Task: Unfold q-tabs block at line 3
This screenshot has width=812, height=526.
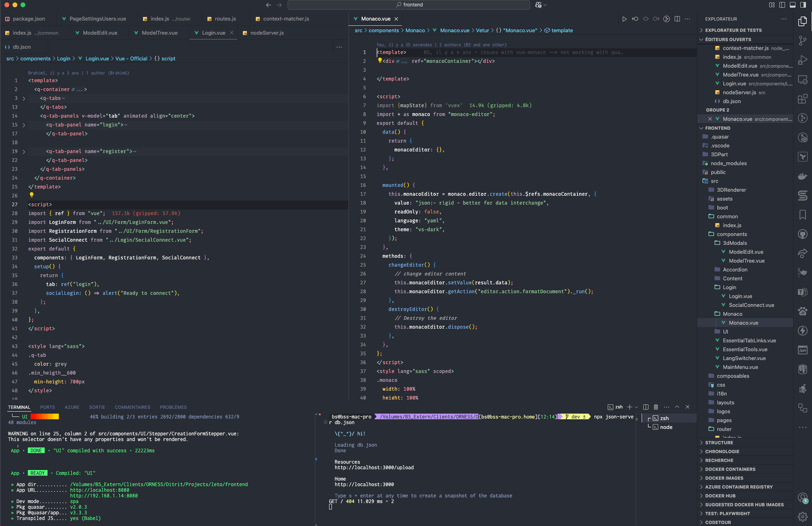Action: (24, 98)
